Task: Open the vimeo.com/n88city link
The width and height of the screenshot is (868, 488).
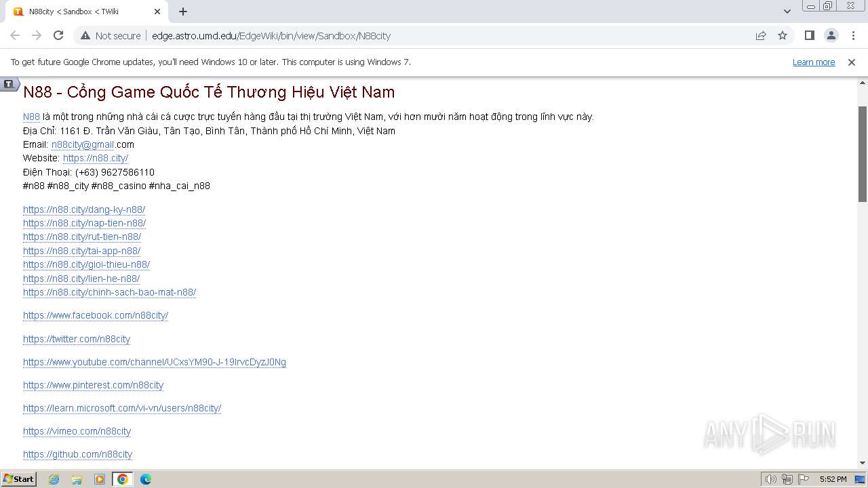Action: tap(77, 431)
